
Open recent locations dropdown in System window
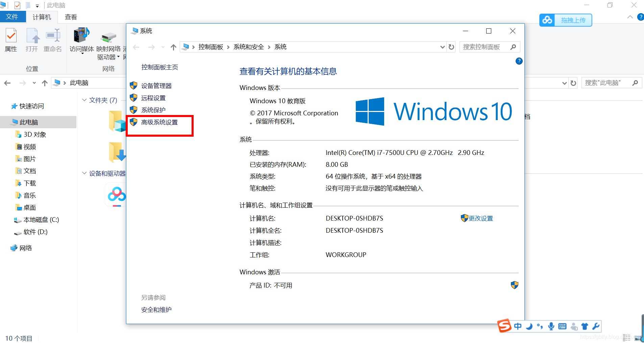[x=163, y=47]
